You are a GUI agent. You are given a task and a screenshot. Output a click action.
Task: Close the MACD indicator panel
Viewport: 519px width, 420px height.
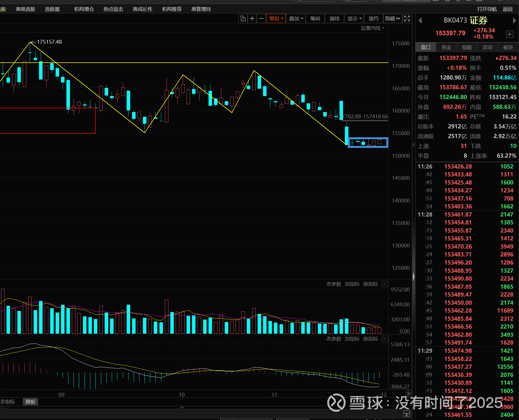tap(385, 339)
